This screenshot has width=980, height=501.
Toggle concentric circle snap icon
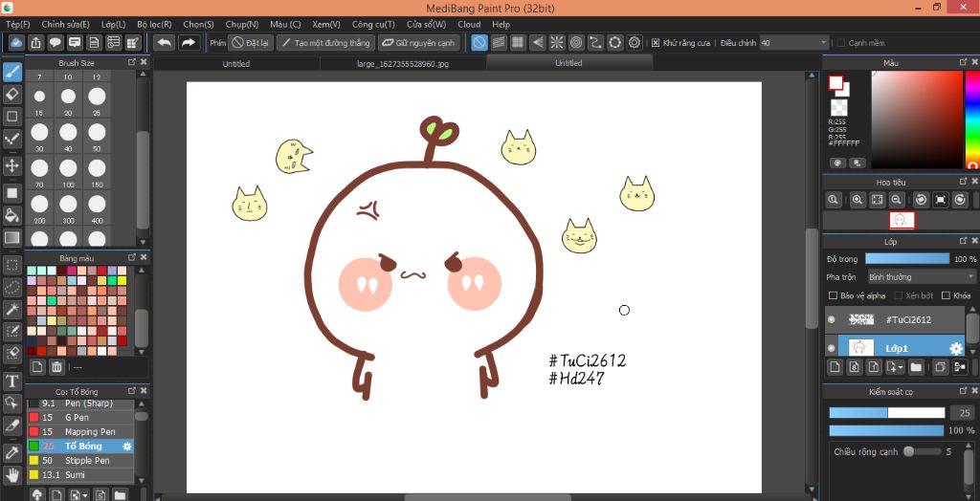tap(576, 42)
